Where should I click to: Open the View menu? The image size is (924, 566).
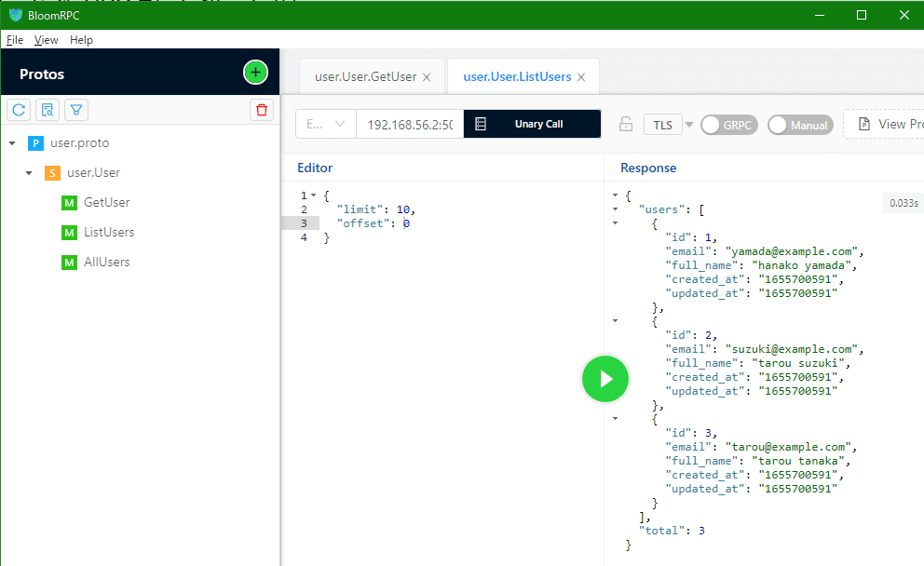click(x=46, y=40)
